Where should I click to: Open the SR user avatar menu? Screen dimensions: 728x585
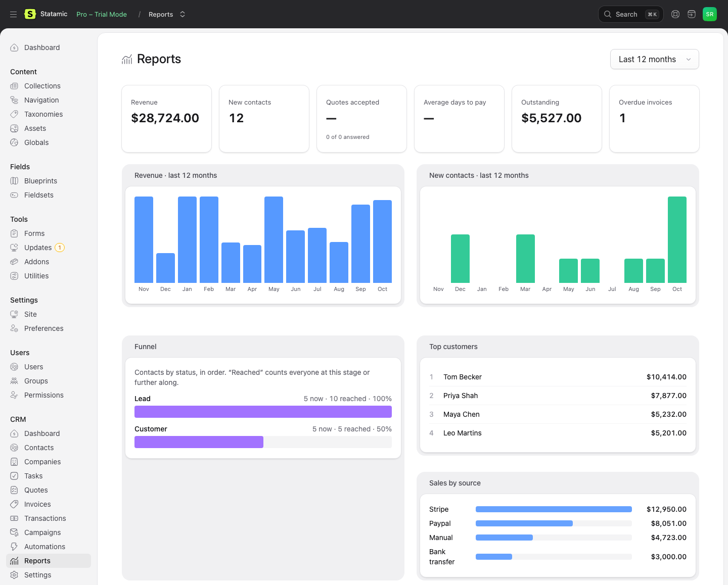pos(710,14)
